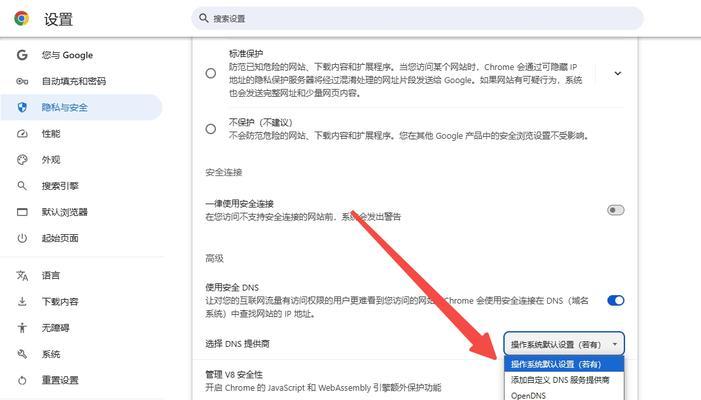Click the palette icon for appearance

[x=22, y=160]
